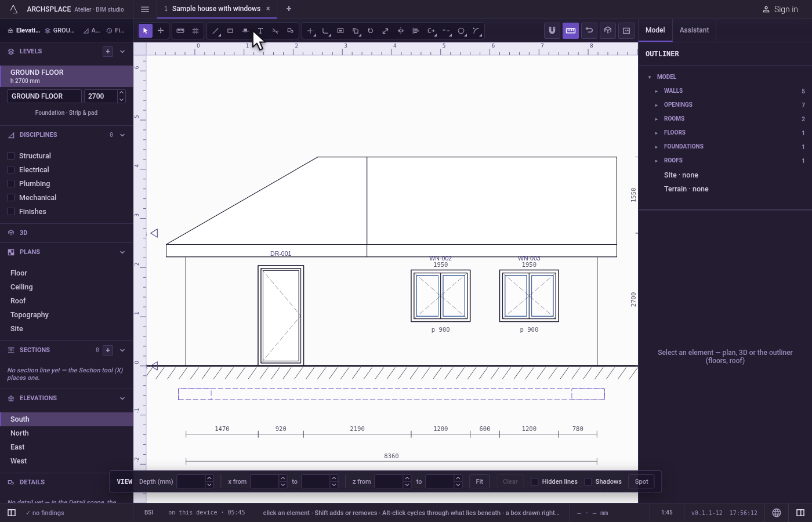Open the North elevation view
Viewport: 812px width, 522px height.
pyautogui.click(x=67, y=433)
